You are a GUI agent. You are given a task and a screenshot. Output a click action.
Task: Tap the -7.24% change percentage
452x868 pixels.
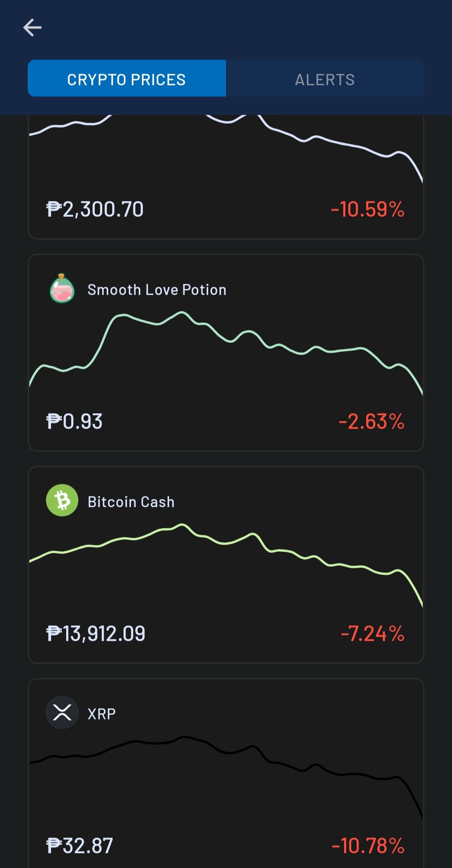[373, 634]
